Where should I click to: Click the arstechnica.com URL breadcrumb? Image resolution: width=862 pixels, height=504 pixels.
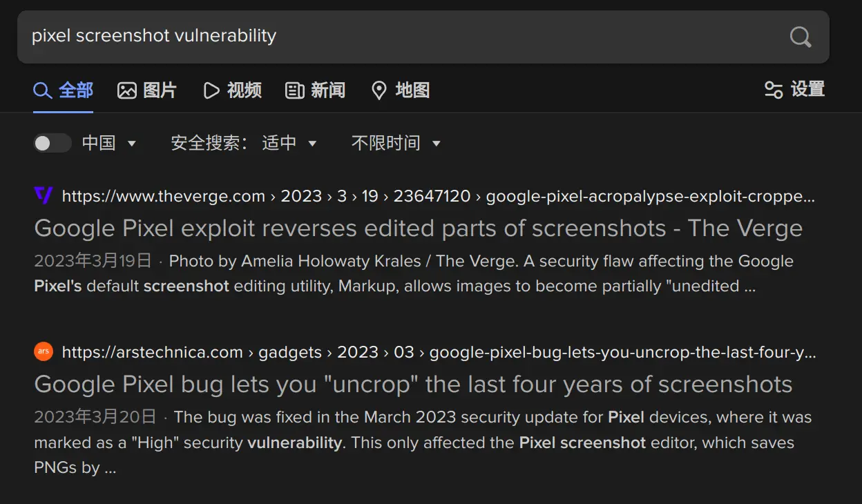[152, 352]
